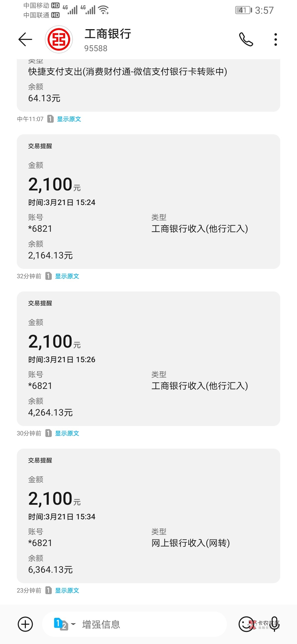
Task: Tap the ICBC bank logo avatar
Action: pos(59,39)
